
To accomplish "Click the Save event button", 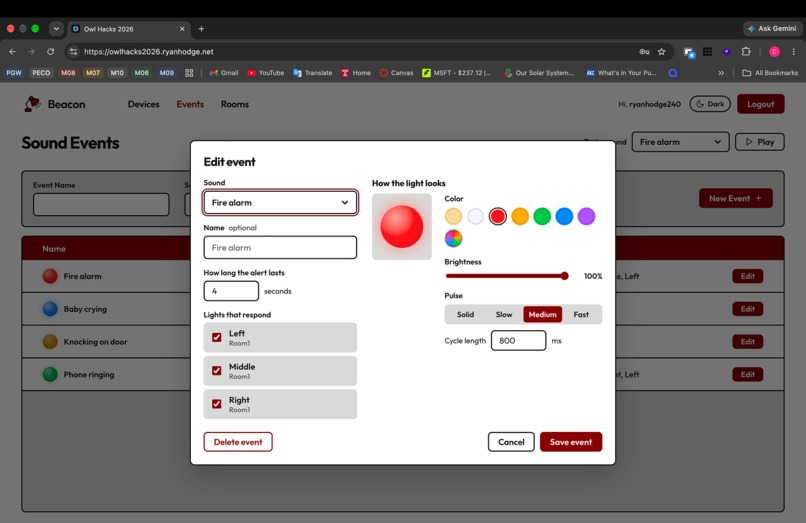I will pos(571,442).
